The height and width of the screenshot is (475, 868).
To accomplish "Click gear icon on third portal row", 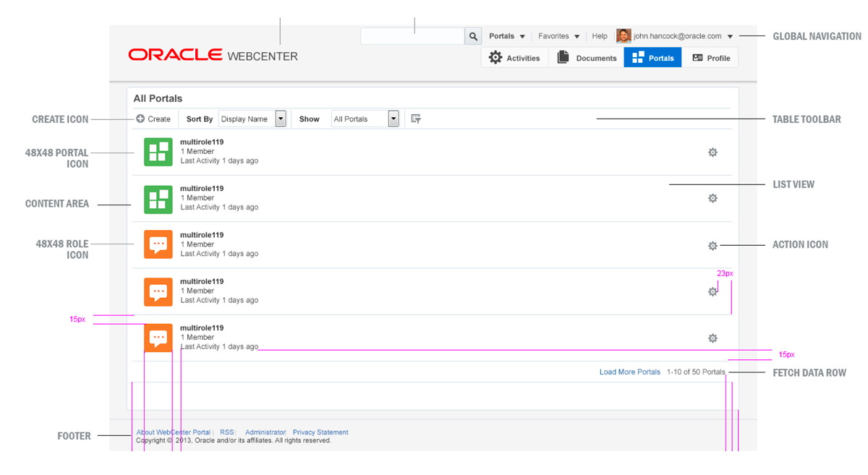I will [x=712, y=246].
